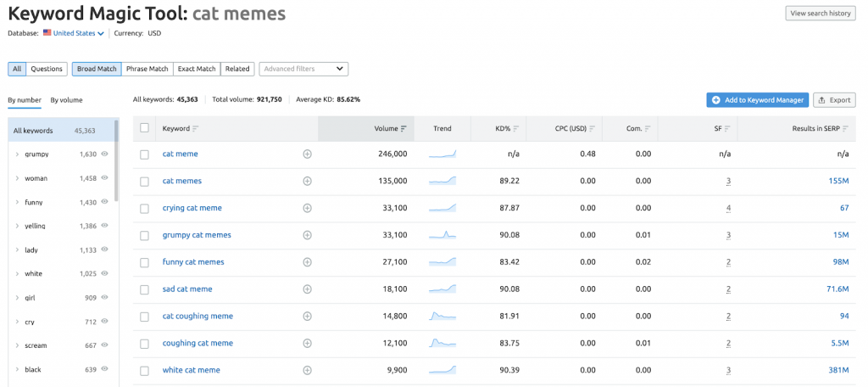Sort by Volume column filter icon

tap(403, 129)
